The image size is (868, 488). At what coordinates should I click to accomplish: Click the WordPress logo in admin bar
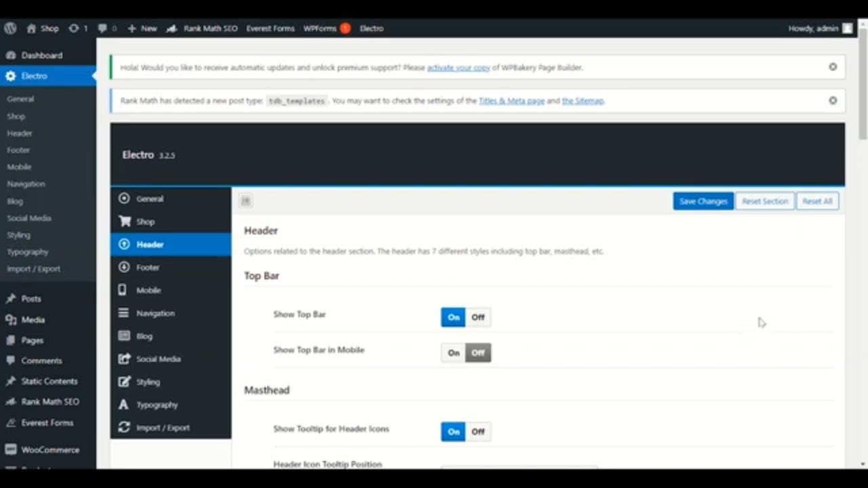(11, 28)
